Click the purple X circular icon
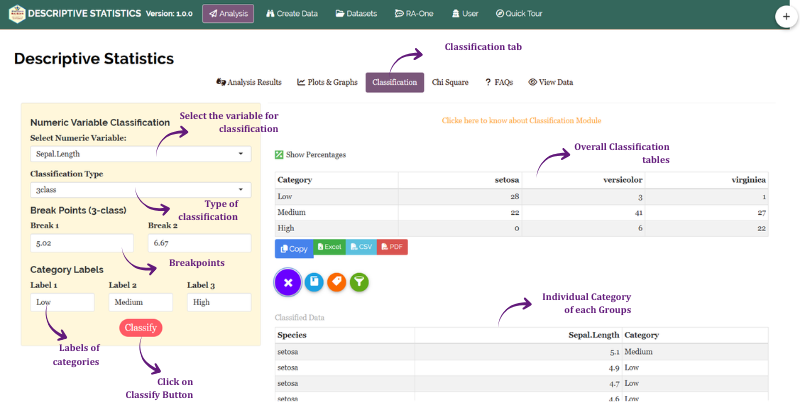Viewport: 800px width, 416px height. (288, 282)
